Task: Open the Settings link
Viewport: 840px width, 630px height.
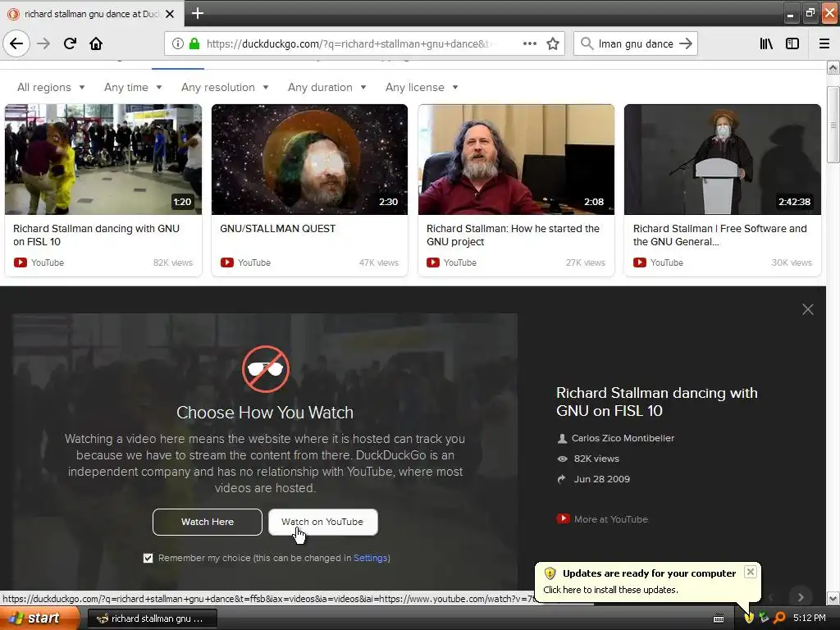Action: [x=370, y=558]
